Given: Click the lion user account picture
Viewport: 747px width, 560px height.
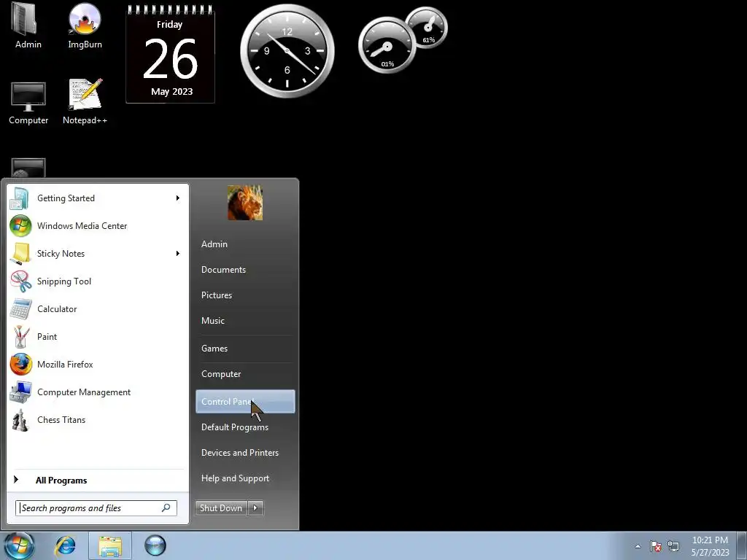Looking at the screenshot, I should tap(245, 203).
